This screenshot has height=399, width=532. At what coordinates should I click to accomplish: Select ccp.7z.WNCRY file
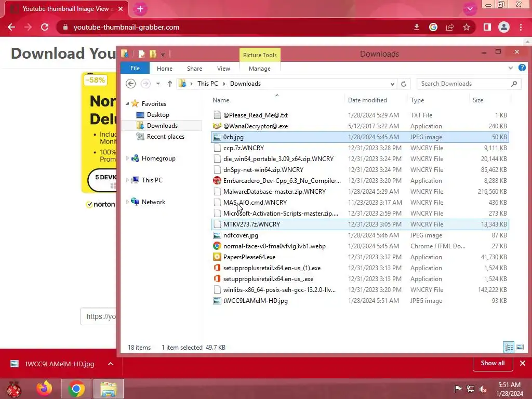(244, 148)
